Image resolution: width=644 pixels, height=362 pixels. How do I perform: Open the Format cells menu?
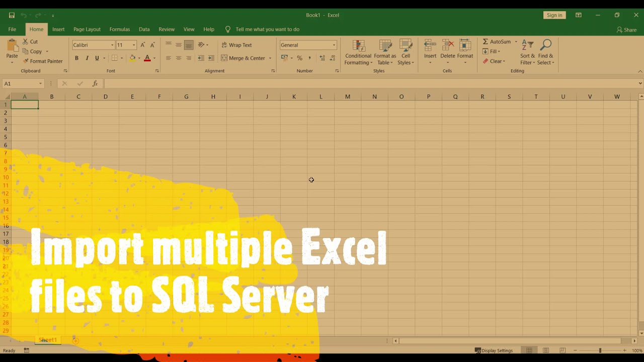[x=465, y=52]
